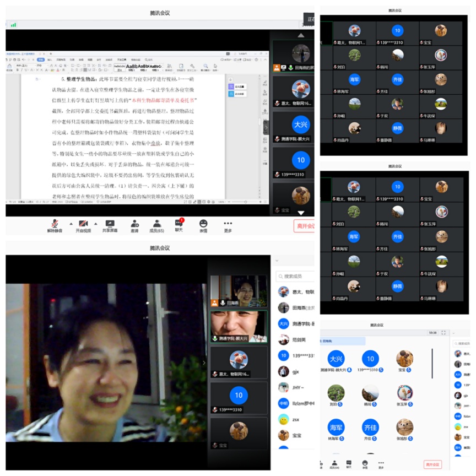
Task: Select 大兴 avatar in the bottom-right gallery
Action: pyautogui.click(x=336, y=359)
